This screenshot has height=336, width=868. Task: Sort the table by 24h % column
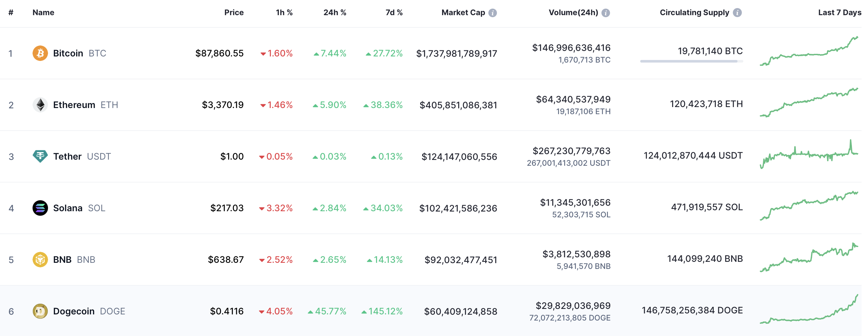coord(334,13)
